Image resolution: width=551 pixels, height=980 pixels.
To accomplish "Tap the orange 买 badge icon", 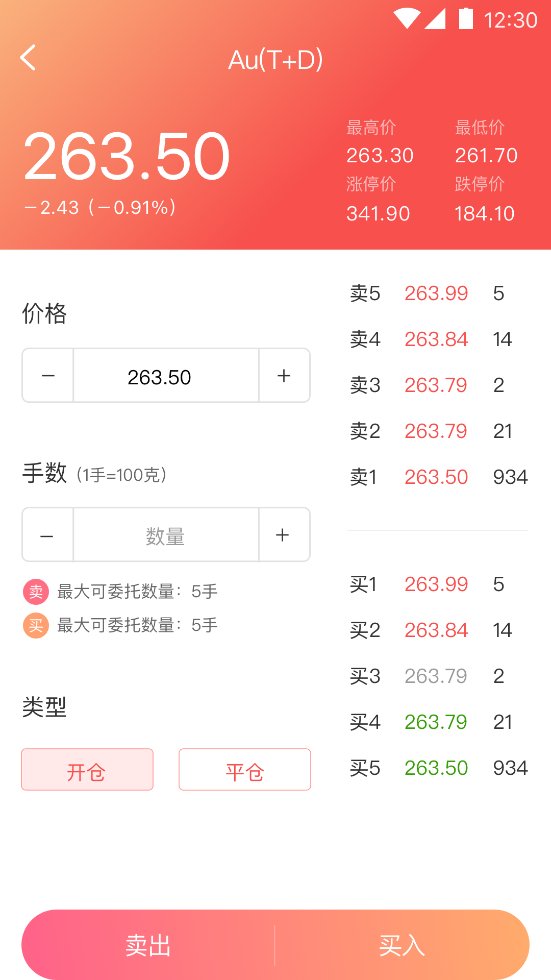I will click(x=36, y=625).
